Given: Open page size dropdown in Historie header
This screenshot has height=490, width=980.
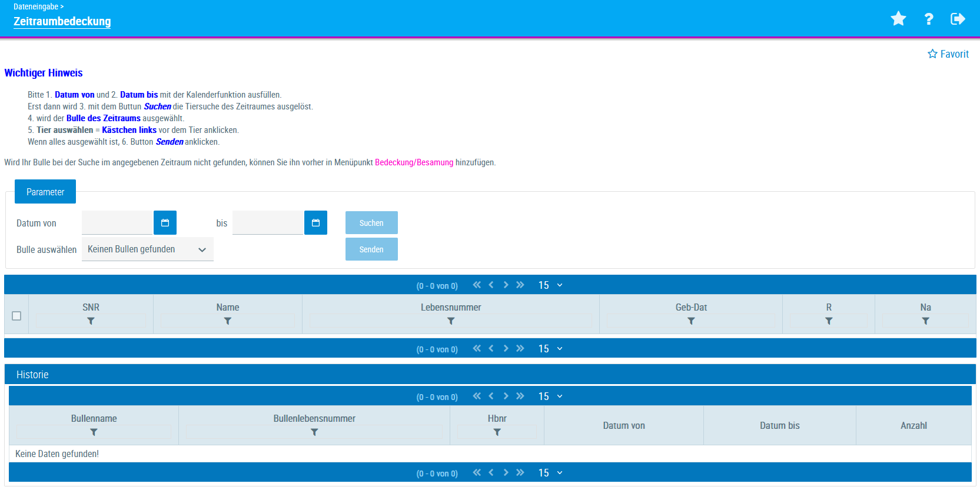Looking at the screenshot, I should [x=550, y=396].
